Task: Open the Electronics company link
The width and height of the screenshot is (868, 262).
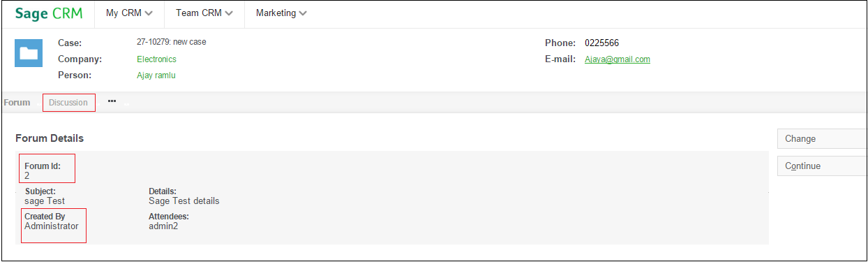Action: (156, 59)
